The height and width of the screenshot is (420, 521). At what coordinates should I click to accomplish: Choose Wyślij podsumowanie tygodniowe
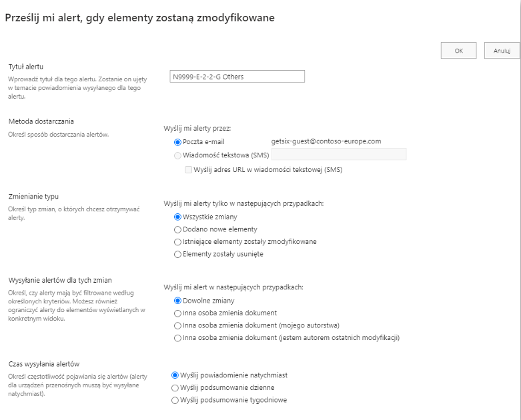coord(175,401)
